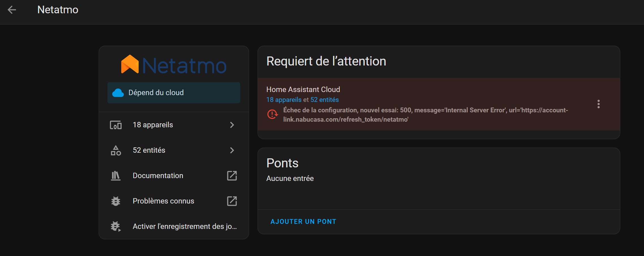Click AJOUTER UN PONT button

[303, 222]
